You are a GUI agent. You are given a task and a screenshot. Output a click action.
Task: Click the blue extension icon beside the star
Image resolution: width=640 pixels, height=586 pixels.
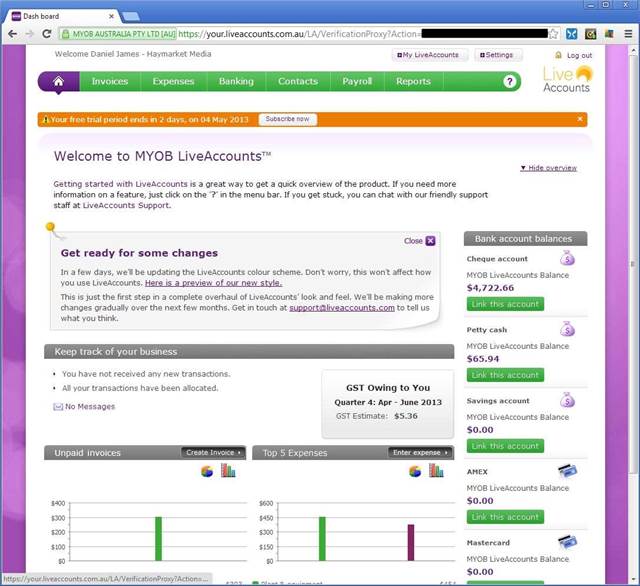point(571,34)
